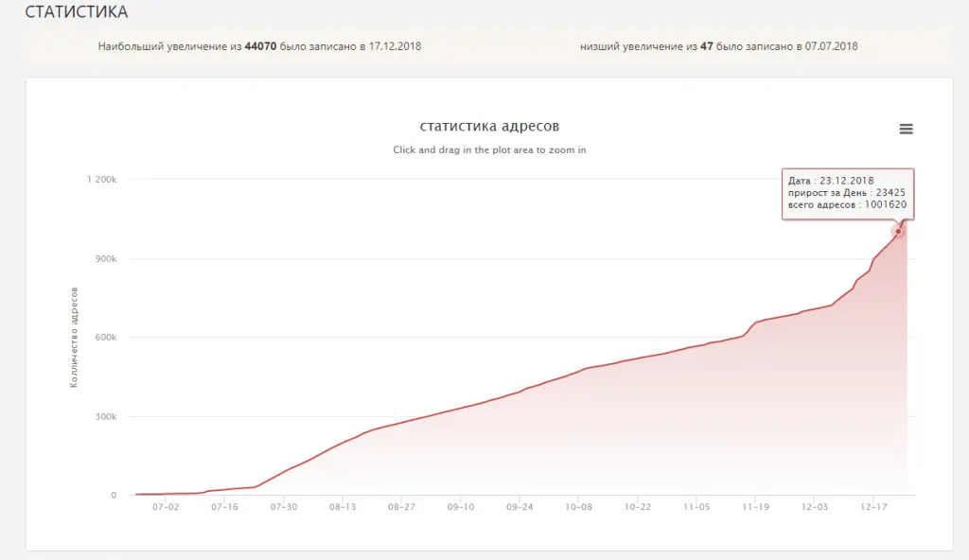Click the 08-13 x-axis date label
This screenshot has height=560, width=969.
tap(343, 507)
